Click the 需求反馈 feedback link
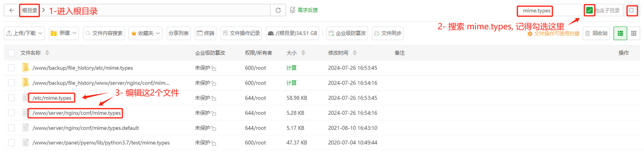 (x=304, y=10)
